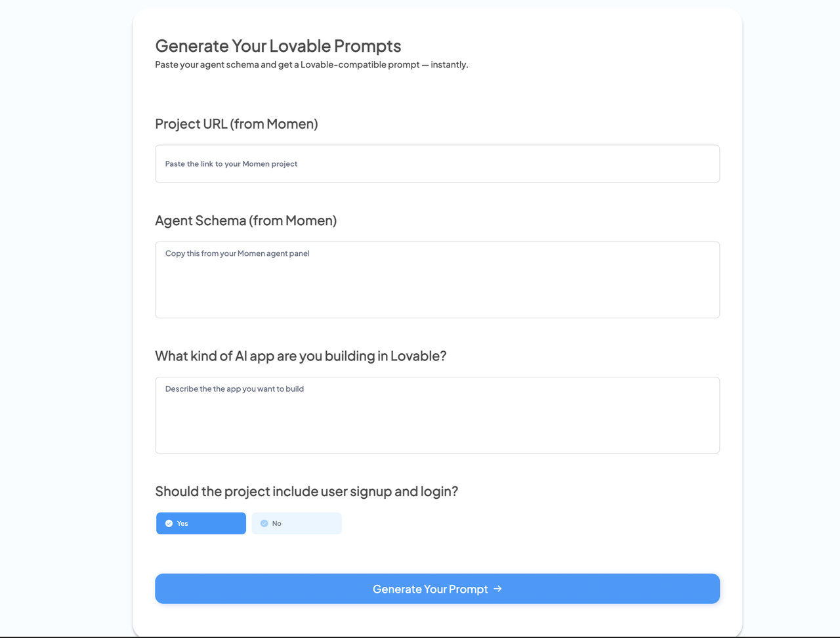Select Yes for user signup and login

(x=201, y=523)
